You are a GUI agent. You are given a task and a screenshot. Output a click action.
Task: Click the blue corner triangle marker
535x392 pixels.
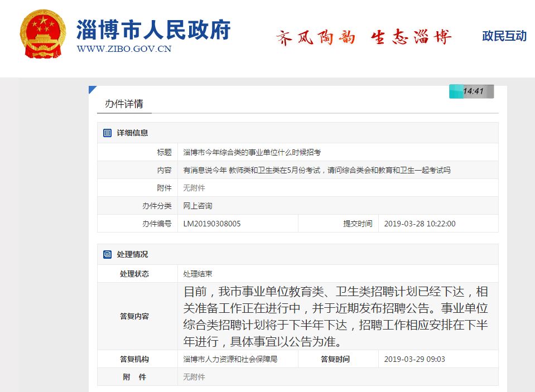(92, 89)
